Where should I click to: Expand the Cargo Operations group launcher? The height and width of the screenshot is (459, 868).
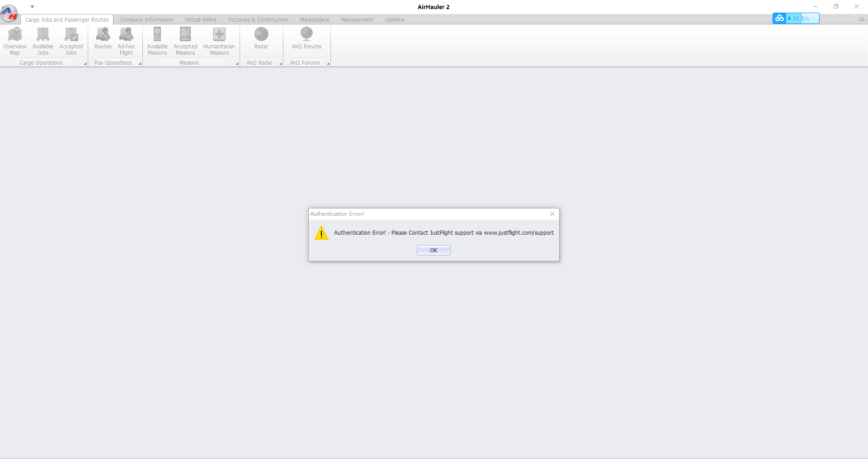click(85, 64)
